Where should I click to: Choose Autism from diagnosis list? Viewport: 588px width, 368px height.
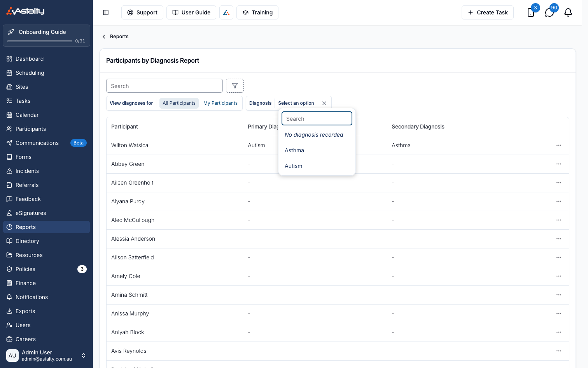(x=317, y=166)
